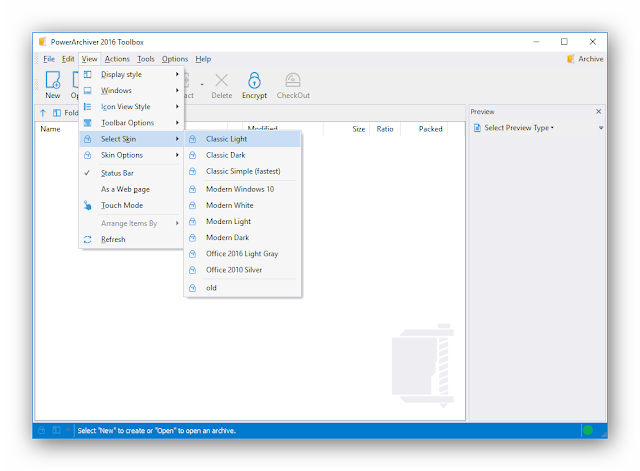Click the Archive button at top right
This screenshot has height=471, width=640.
click(585, 59)
